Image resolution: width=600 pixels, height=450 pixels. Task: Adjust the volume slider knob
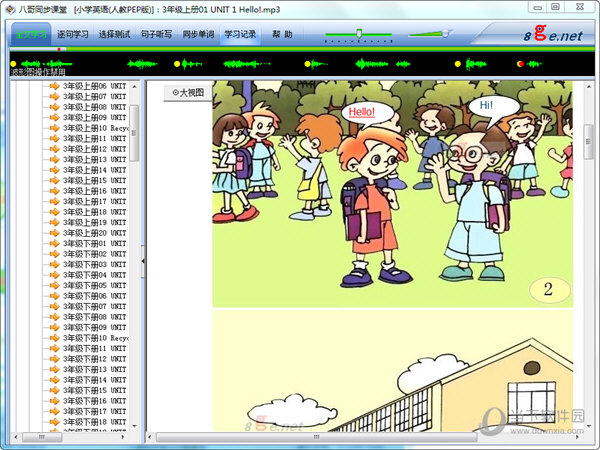(x=445, y=34)
